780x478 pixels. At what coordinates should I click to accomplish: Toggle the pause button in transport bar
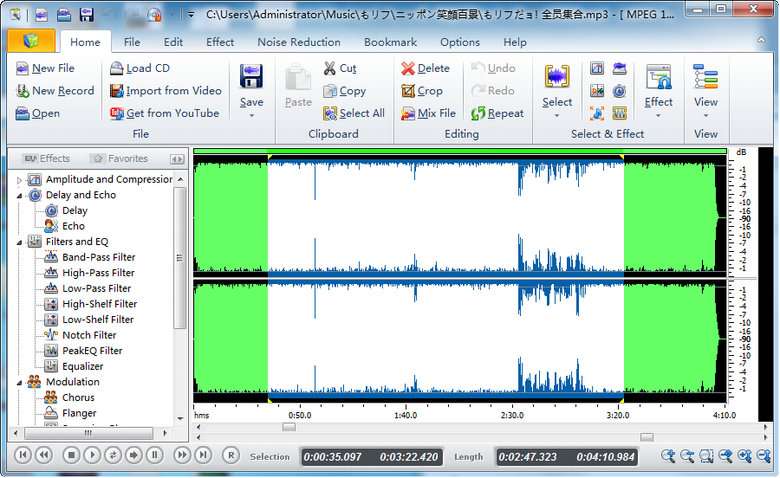coord(154,455)
